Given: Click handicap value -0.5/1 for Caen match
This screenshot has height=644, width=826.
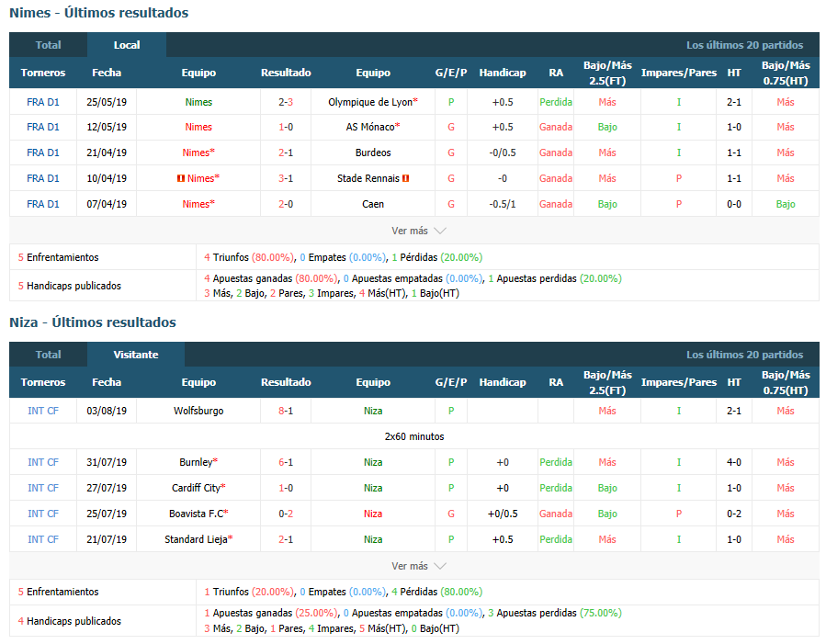Looking at the screenshot, I should (x=503, y=204).
